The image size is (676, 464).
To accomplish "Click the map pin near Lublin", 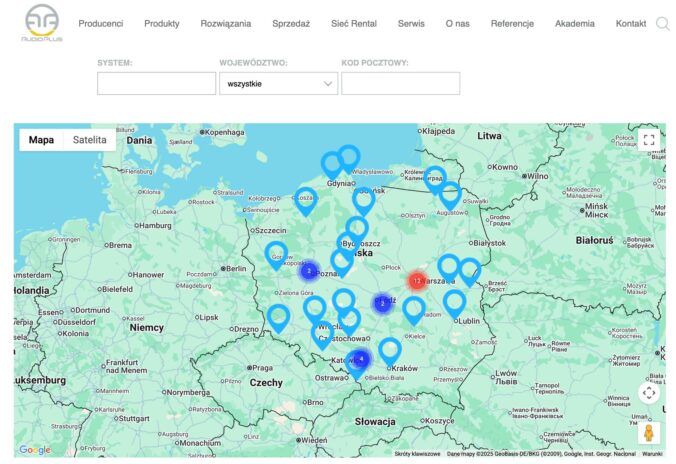I will coord(455,301).
